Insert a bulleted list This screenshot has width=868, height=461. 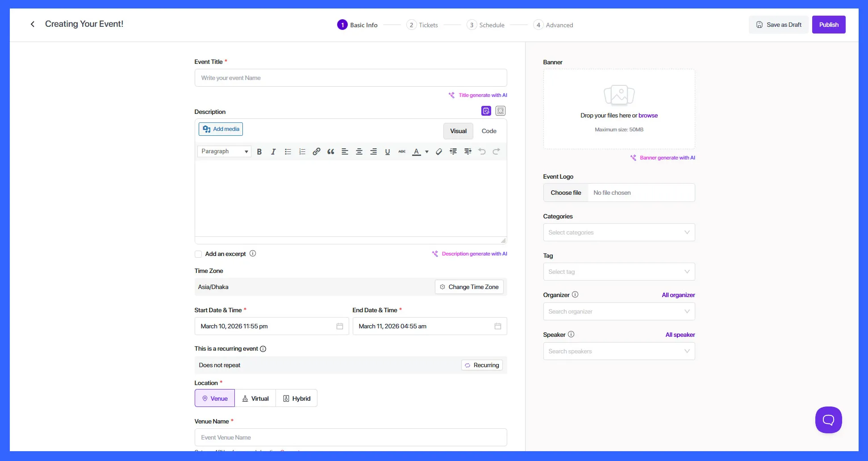pos(288,152)
